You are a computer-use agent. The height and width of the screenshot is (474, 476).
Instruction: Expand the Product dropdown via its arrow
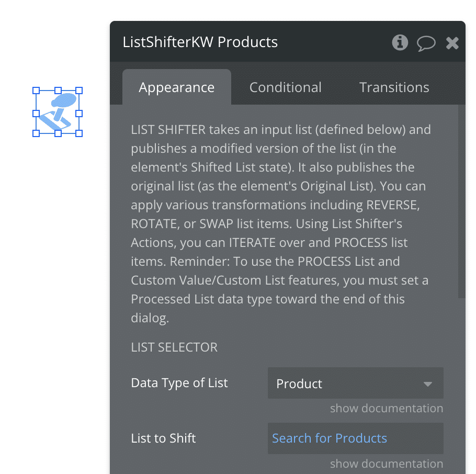tap(428, 383)
